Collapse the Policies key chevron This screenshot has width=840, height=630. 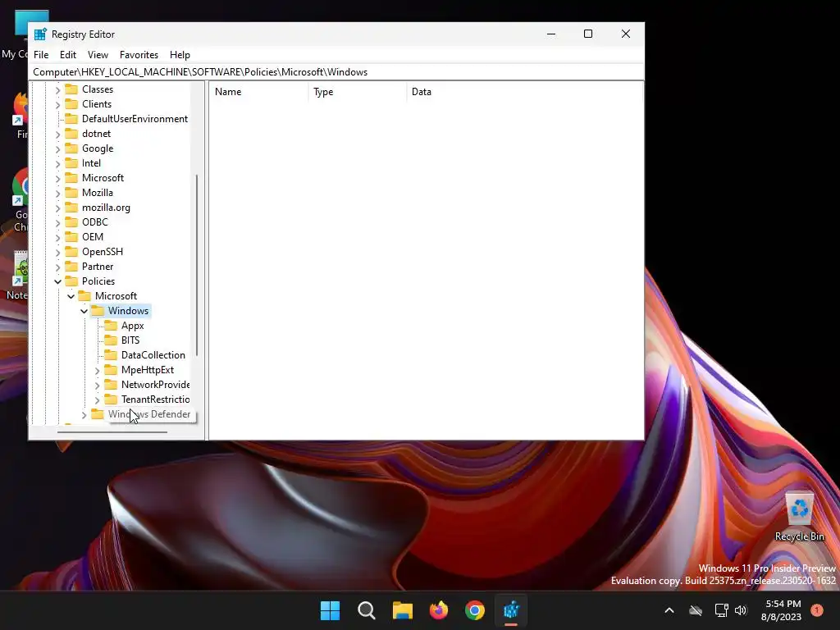[58, 281]
